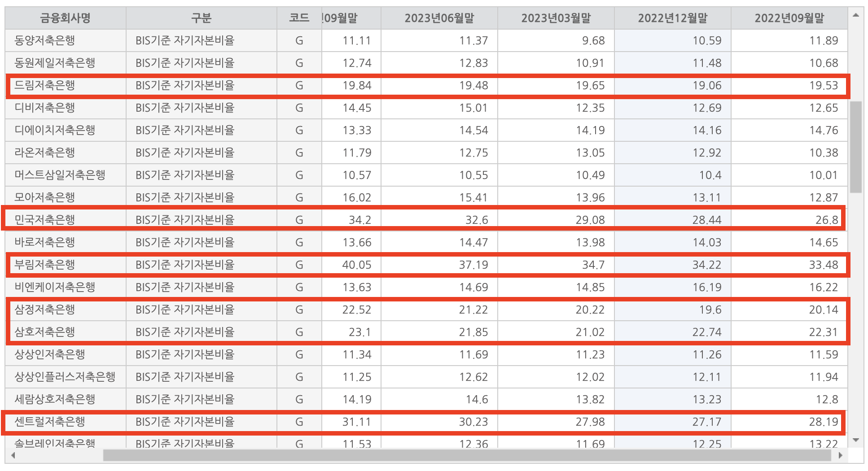Click the 구분 column header
The image size is (868, 471).
point(201,18)
